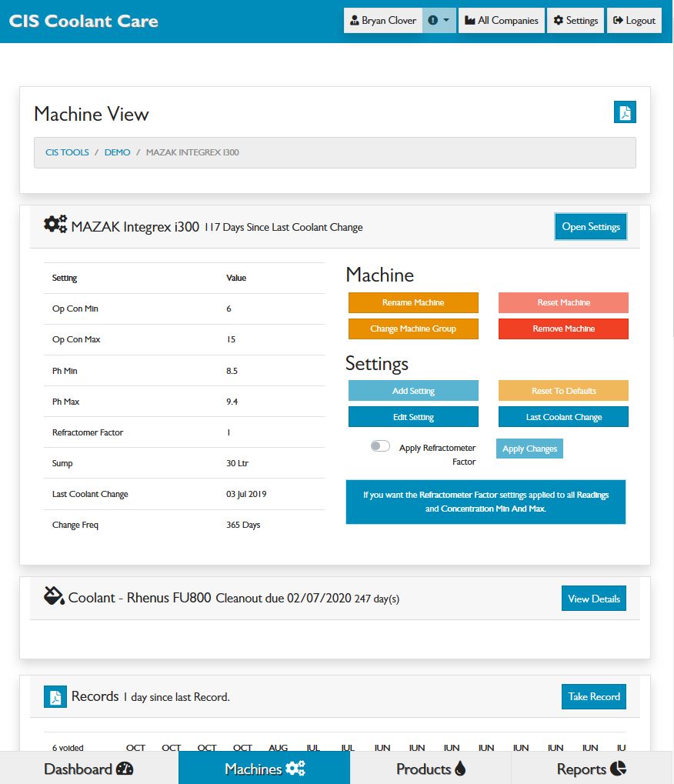Open the Dashboard gauge tab
The width and height of the screenshot is (674, 784).
pos(88,768)
